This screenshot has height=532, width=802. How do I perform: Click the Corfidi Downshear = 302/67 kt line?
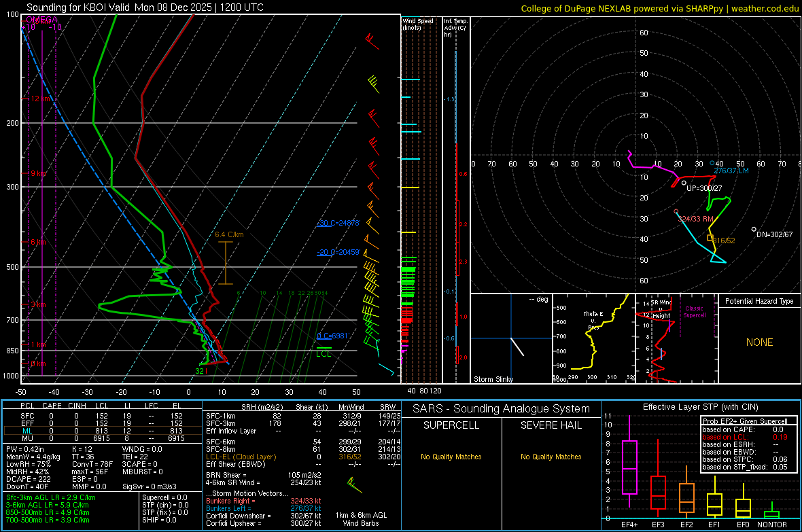pyautogui.click(x=264, y=516)
